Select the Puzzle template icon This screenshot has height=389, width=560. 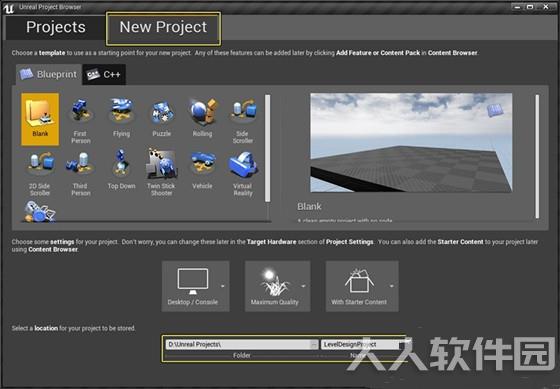tap(162, 117)
